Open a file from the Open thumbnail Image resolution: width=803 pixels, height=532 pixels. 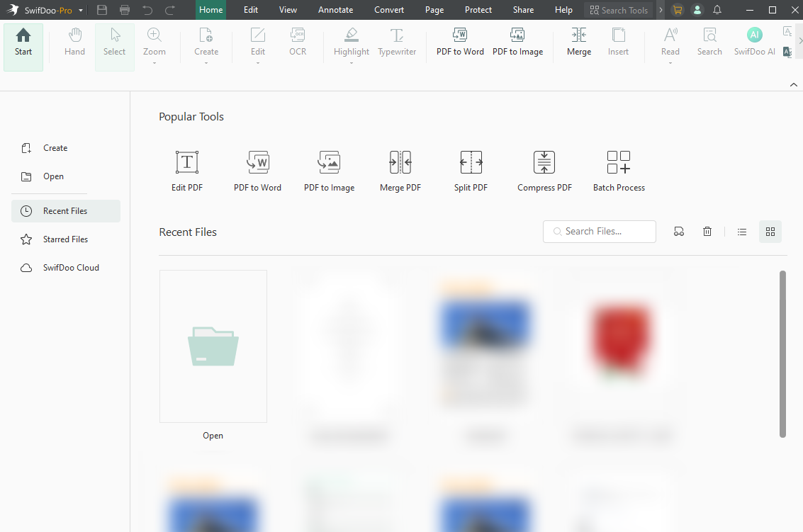[213, 346]
